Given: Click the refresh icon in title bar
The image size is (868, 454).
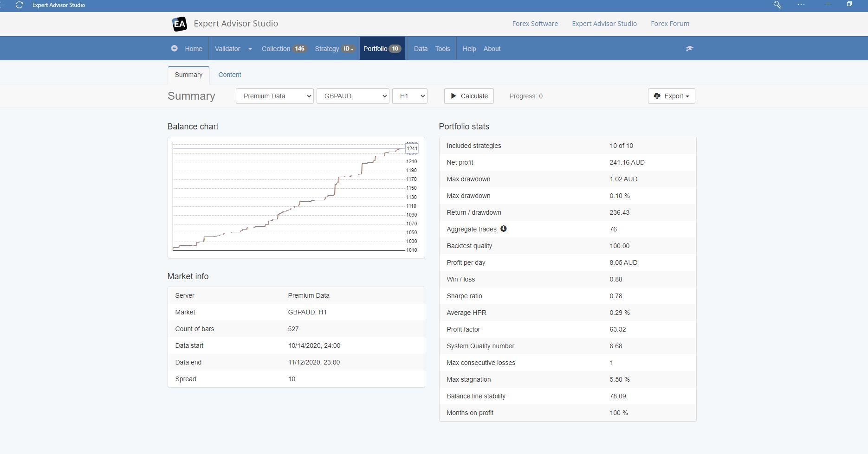Looking at the screenshot, I should (19, 5).
